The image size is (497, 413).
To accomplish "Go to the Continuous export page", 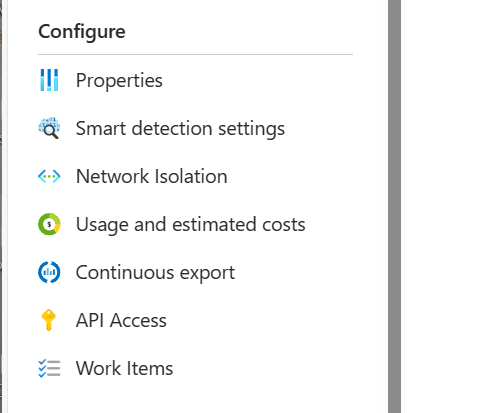I will click(155, 272).
